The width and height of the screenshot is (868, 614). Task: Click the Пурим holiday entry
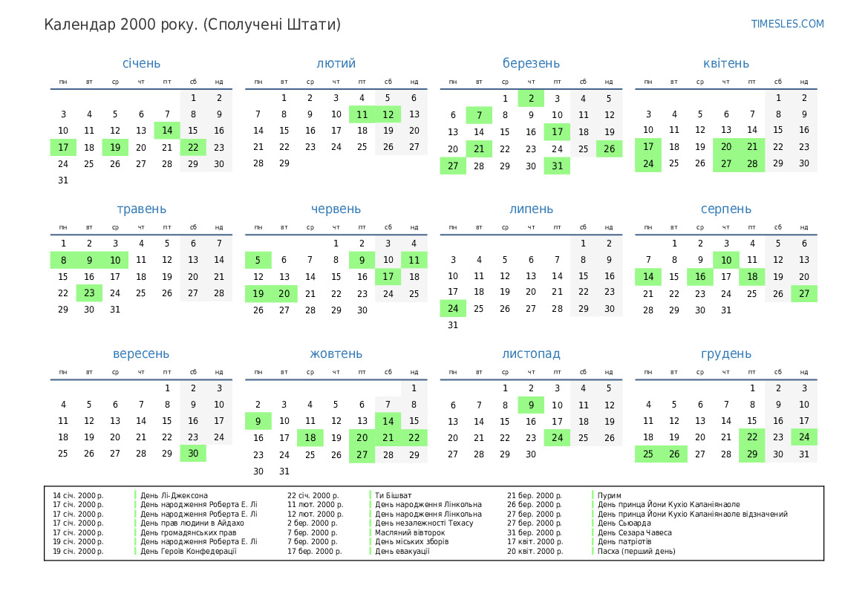coord(609,495)
